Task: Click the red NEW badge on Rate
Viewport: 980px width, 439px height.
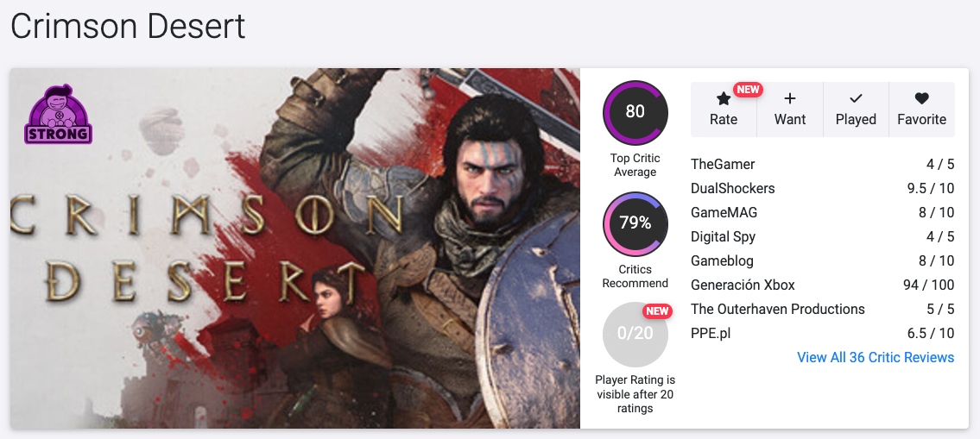Action: 748,90
